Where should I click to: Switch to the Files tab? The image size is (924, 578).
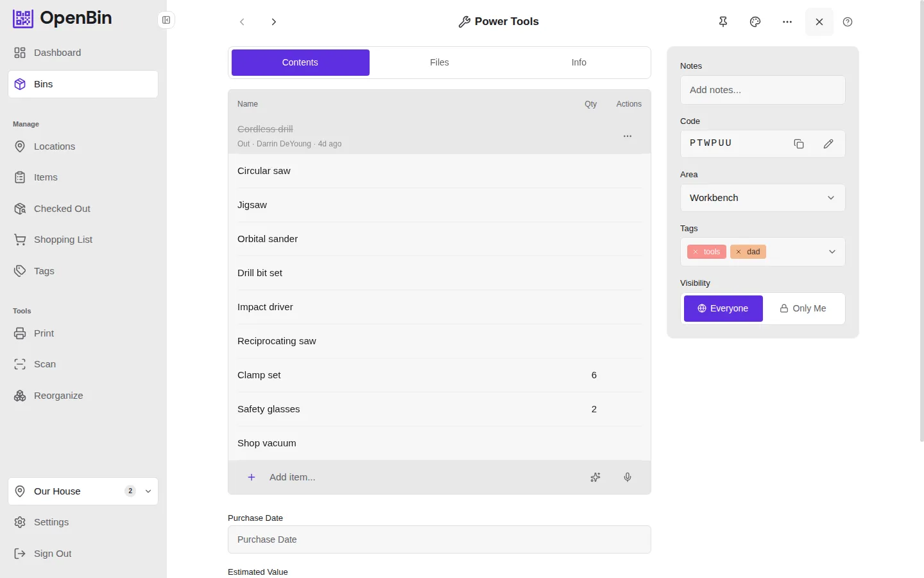tap(440, 62)
